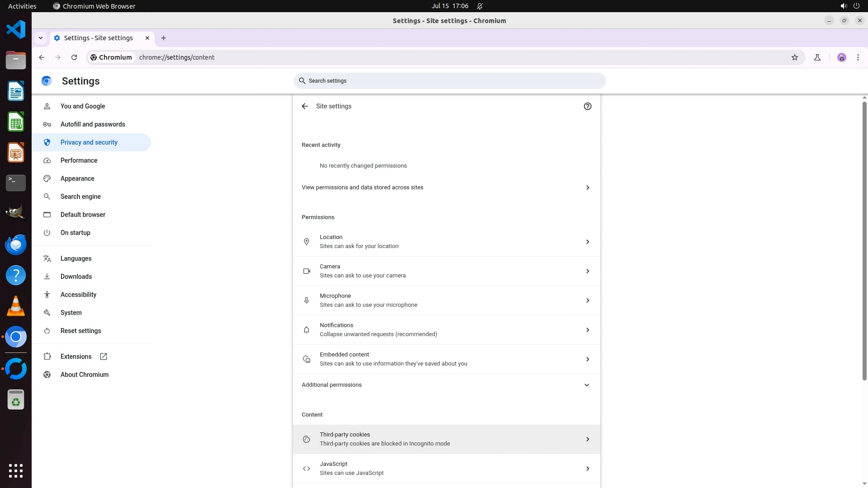The image size is (868, 488).
Task: Open the Notifications permission row
Action: [x=446, y=330]
